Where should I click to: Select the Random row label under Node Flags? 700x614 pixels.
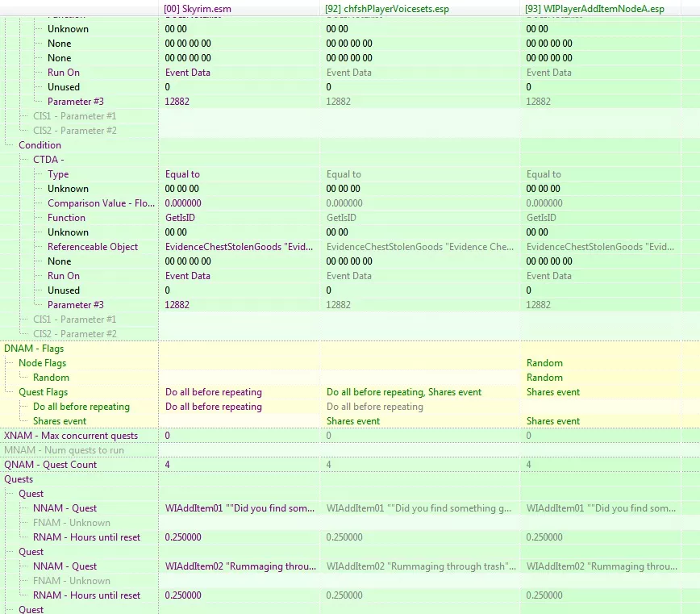[x=51, y=378]
